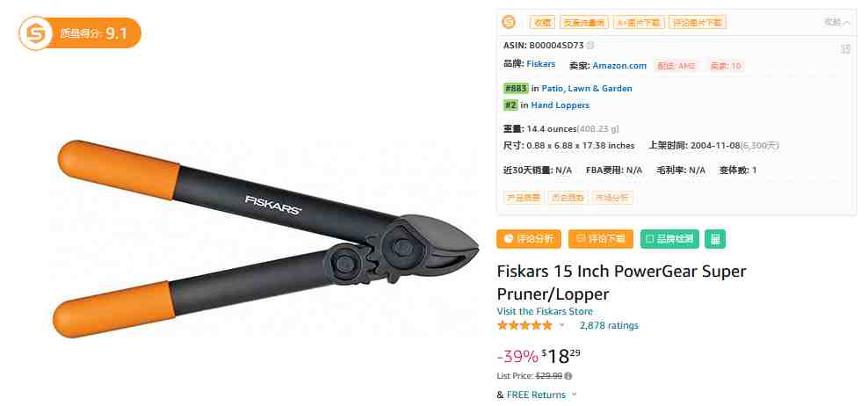Open the Patio, Lawn & Garden category link
This screenshot has height=406, width=868.
coord(587,88)
